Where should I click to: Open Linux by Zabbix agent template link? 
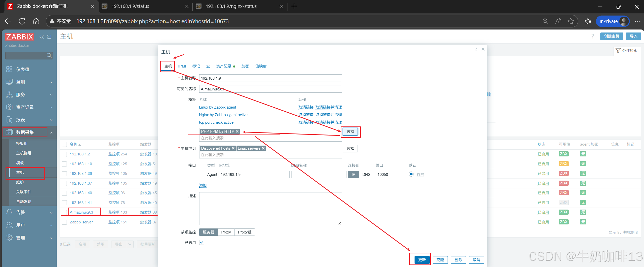click(x=218, y=107)
